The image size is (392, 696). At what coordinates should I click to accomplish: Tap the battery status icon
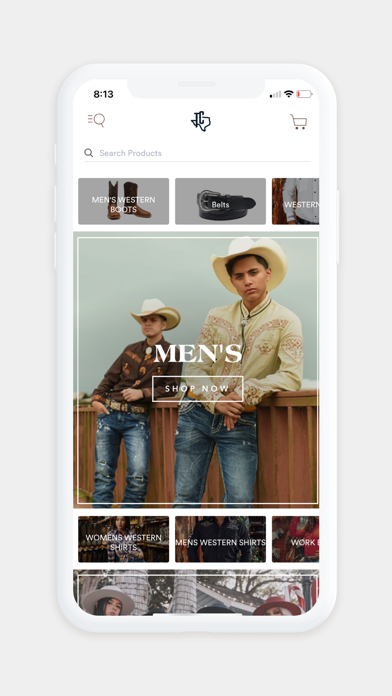point(305,94)
